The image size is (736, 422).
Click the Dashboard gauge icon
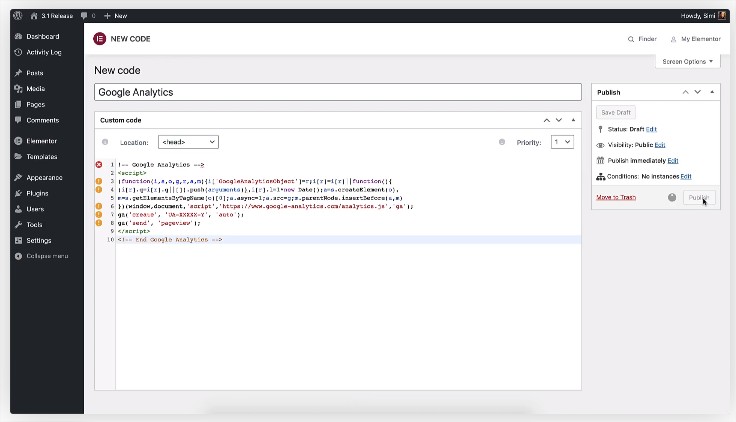pos(18,36)
